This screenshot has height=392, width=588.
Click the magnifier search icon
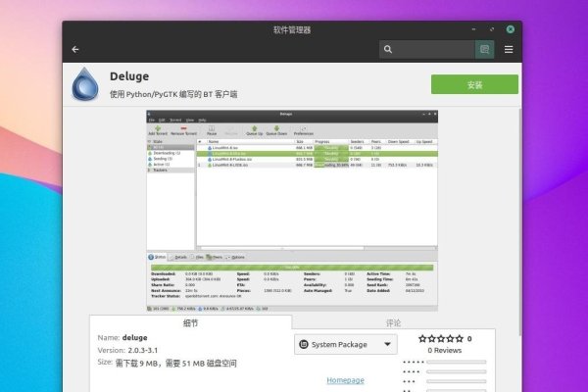click(388, 49)
